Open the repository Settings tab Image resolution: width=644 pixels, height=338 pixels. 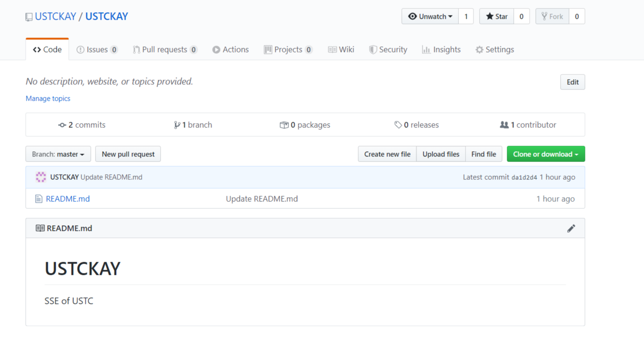tap(495, 50)
